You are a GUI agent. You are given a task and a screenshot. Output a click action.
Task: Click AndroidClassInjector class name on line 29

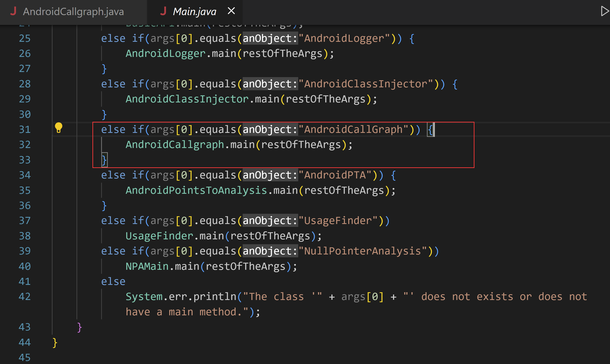point(187,99)
